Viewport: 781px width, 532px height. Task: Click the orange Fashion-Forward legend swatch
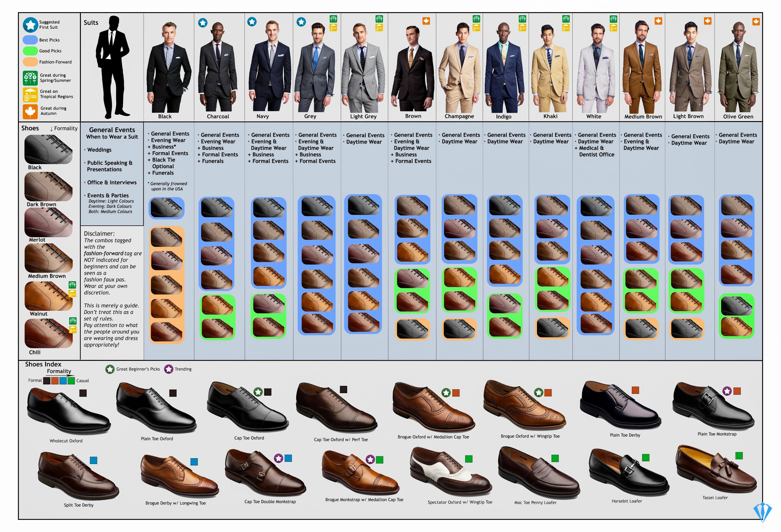coord(30,62)
